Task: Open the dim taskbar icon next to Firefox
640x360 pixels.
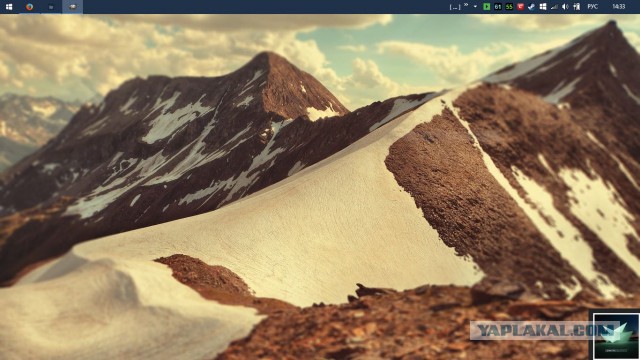Action: [51, 7]
